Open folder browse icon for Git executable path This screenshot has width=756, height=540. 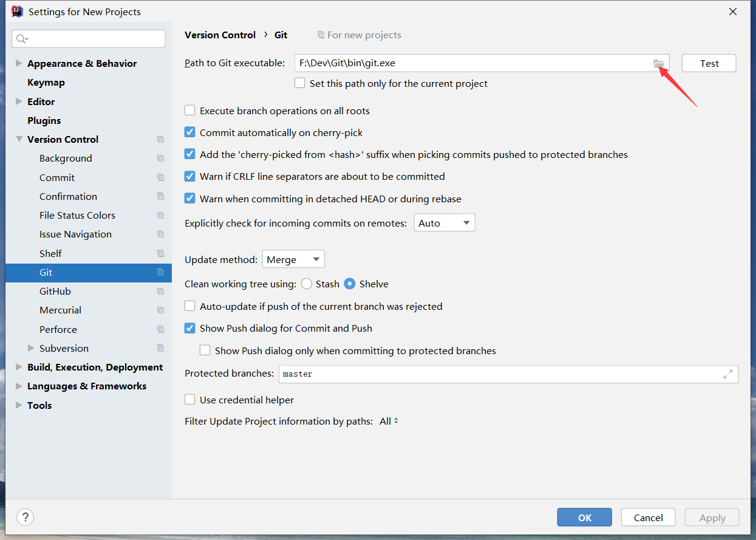[x=658, y=63]
